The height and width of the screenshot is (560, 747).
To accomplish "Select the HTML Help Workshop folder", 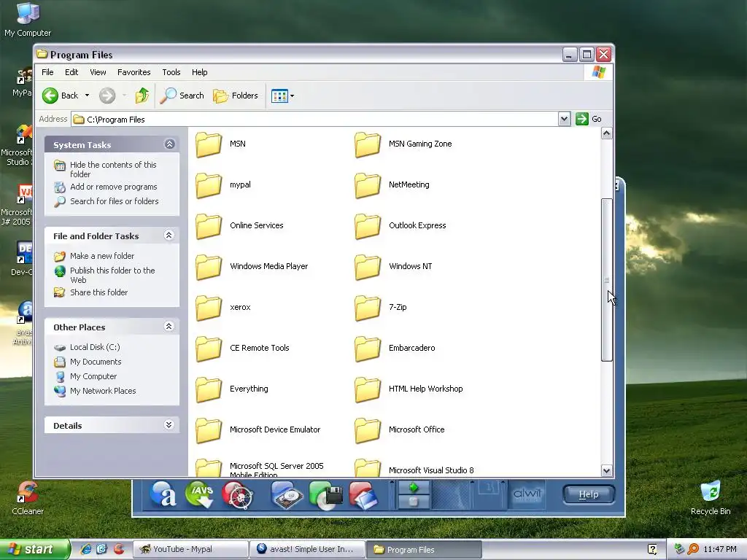I will pos(409,389).
